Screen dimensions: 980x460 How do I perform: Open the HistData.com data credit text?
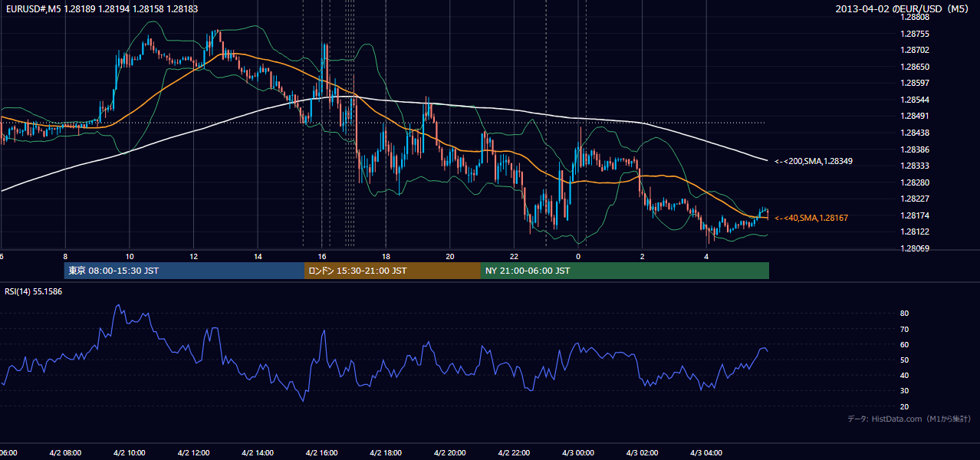(x=909, y=419)
